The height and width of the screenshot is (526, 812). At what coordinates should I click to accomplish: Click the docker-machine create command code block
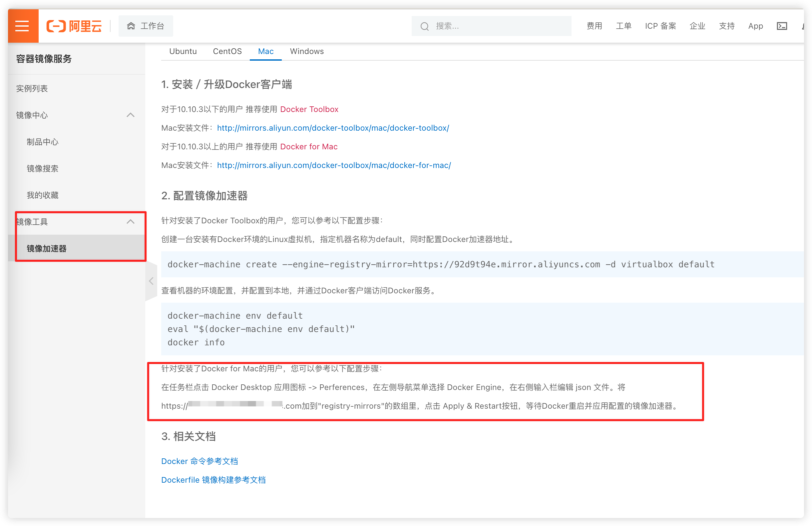coord(482,264)
